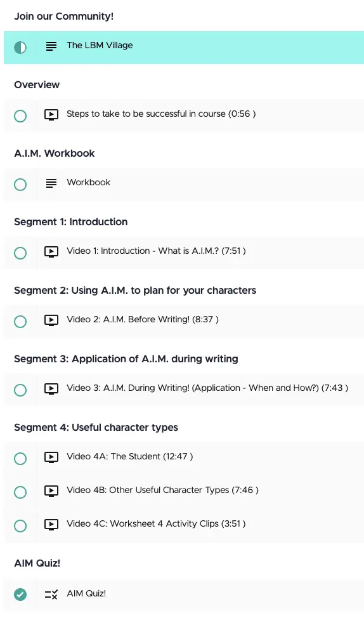
Task: Click the video icon for Video 4C Worksheet clips
Action: tap(51, 525)
